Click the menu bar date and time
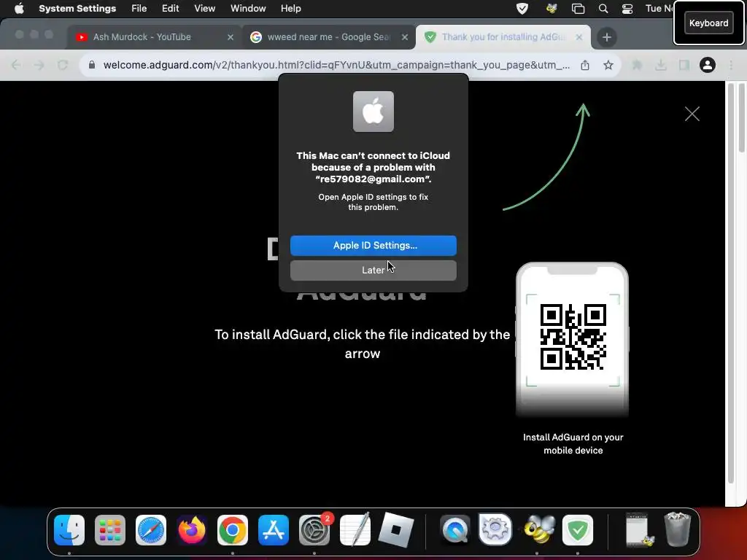Screen dimensions: 747x560 (659, 9)
